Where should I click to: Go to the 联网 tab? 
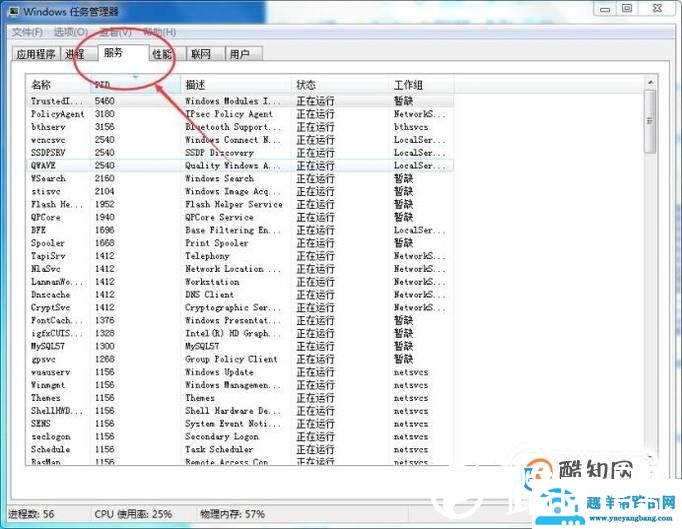[201, 55]
